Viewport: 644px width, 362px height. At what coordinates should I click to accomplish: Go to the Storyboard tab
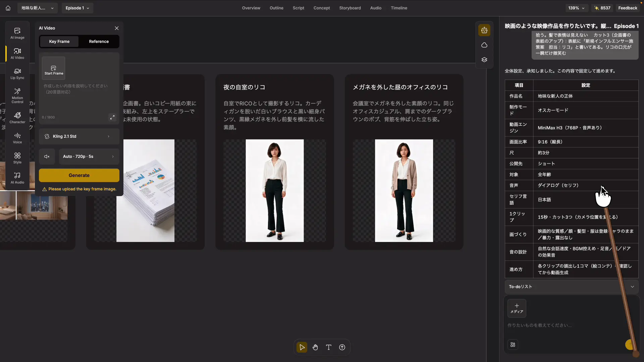pos(350,8)
